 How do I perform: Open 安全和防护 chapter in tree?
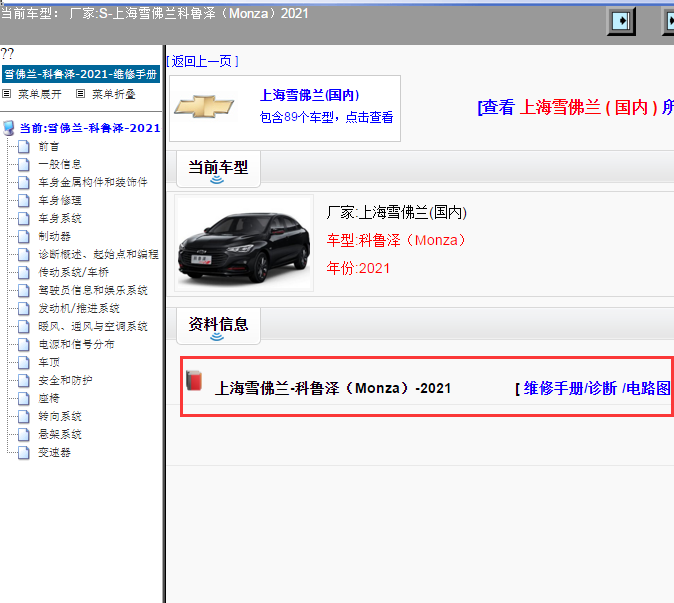tap(65, 381)
